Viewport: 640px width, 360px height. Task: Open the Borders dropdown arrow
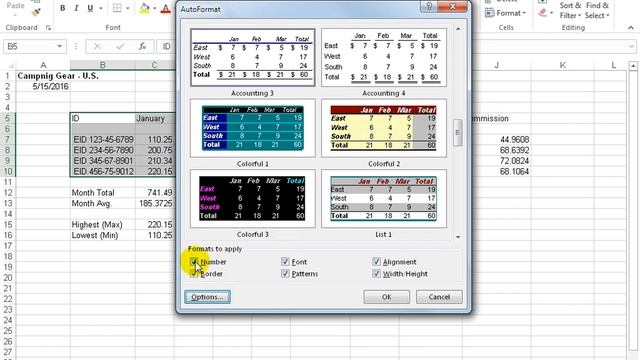[128, 8]
